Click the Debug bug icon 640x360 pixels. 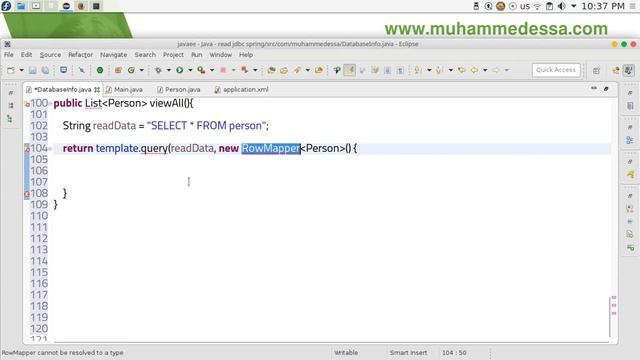click(x=158, y=70)
